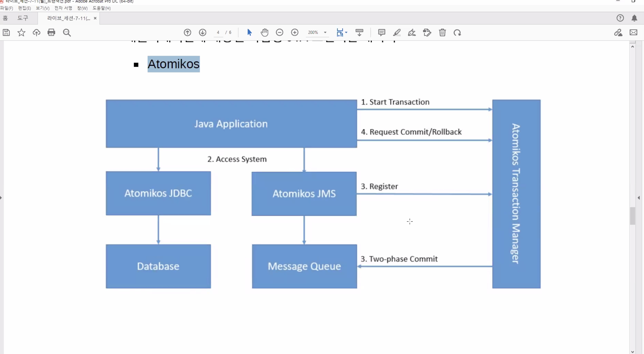Expand the right tools pane arrow
This screenshot has height=354, width=644.
click(639, 198)
